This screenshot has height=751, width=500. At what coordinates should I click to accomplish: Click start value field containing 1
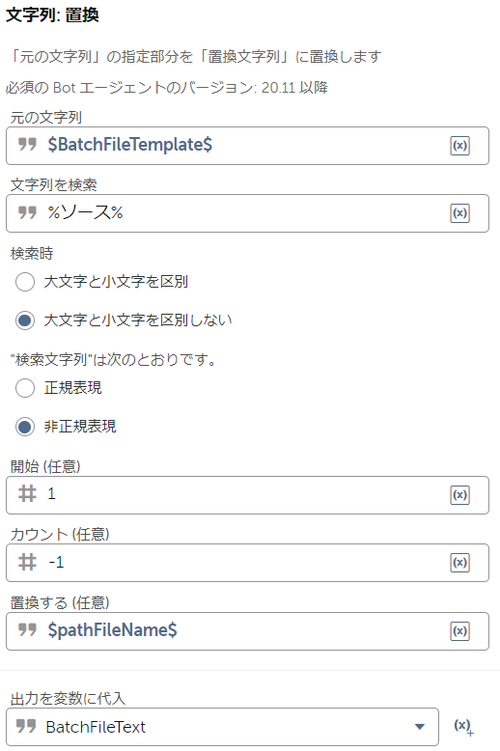point(248,495)
